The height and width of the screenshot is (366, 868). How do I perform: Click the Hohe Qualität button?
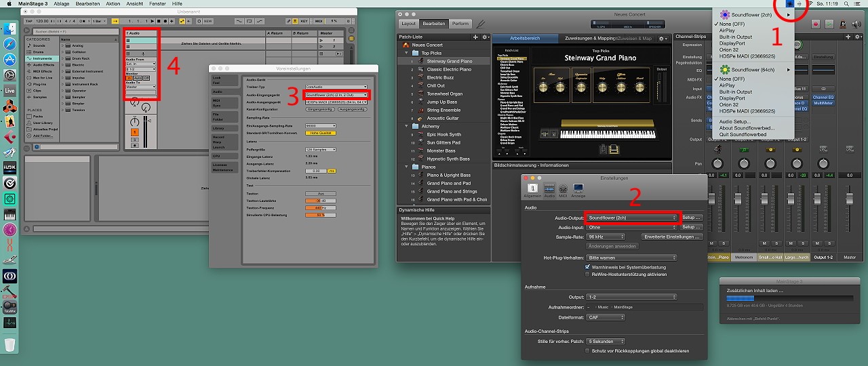pos(321,133)
